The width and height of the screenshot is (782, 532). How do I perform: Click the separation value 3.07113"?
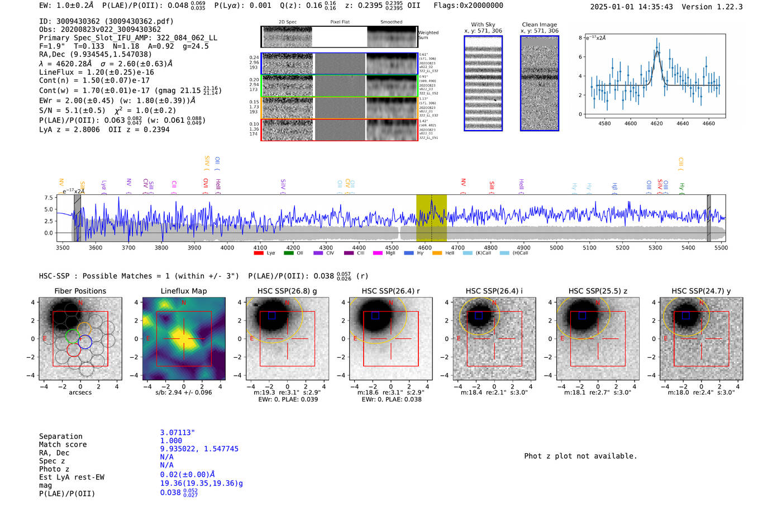[x=178, y=433]
